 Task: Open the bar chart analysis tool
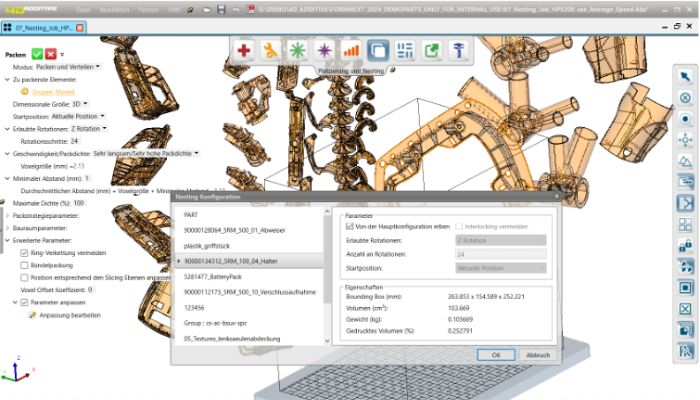coord(351,49)
